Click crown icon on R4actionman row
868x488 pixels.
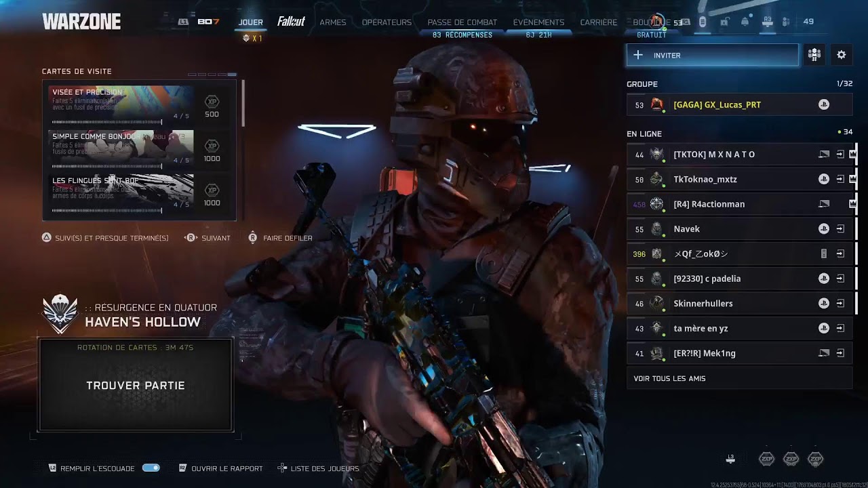(x=853, y=204)
